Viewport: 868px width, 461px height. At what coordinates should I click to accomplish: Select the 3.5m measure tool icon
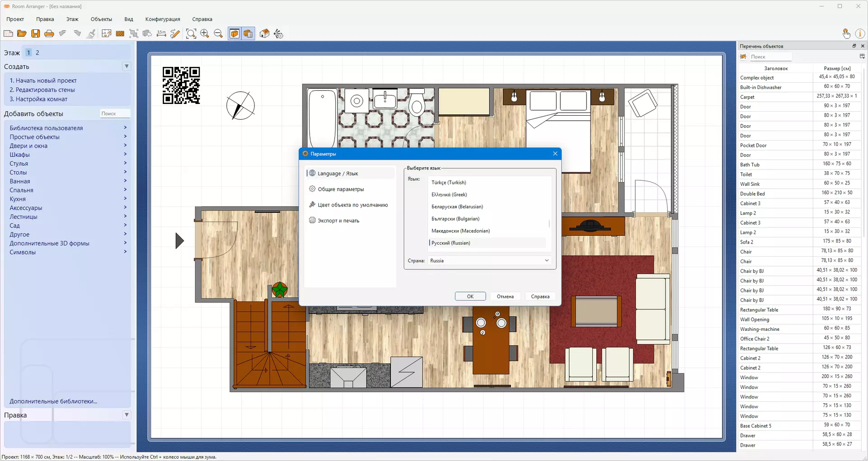click(x=161, y=33)
